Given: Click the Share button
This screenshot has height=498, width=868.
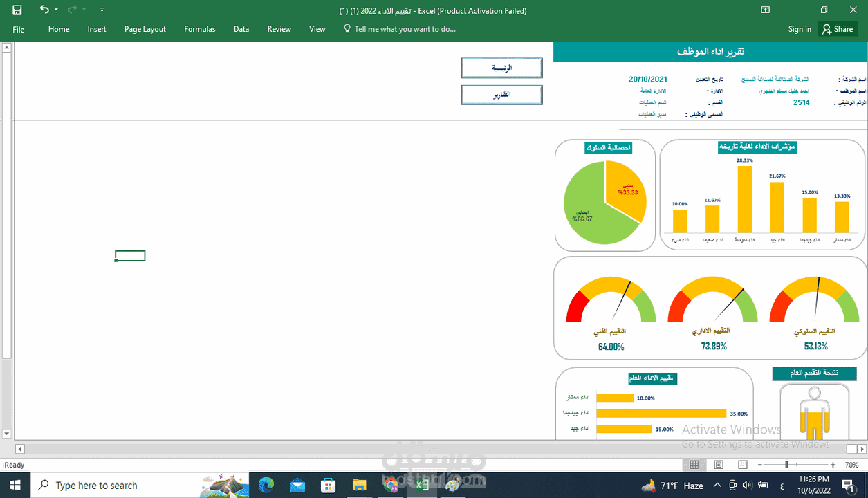Looking at the screenshot, I should pyautogui.click(x=838, y=29).
